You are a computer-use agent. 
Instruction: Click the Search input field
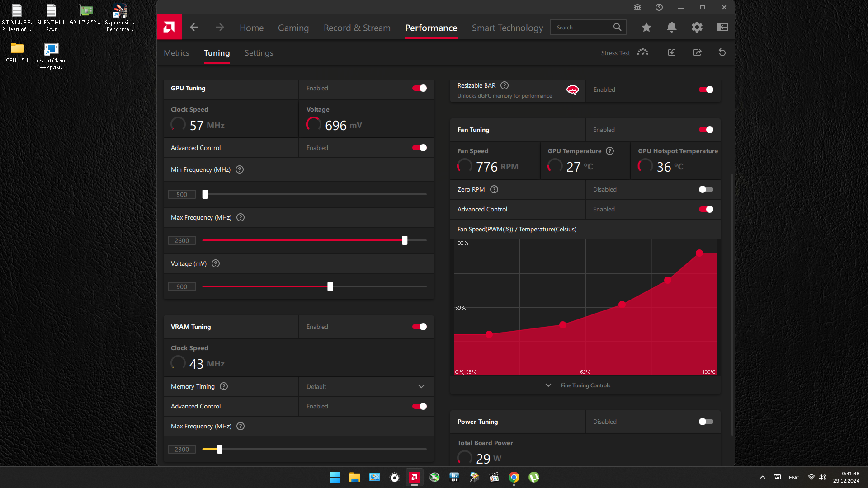click(x=581, y=28)
